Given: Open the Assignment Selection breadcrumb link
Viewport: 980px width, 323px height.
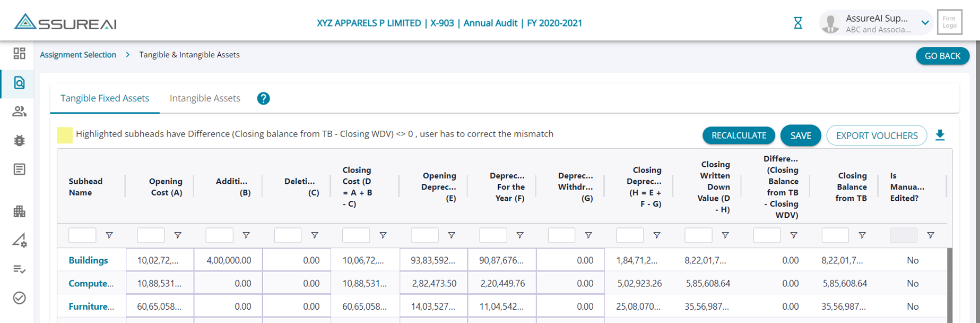Looking at the screenshot, I should point(78,55).
